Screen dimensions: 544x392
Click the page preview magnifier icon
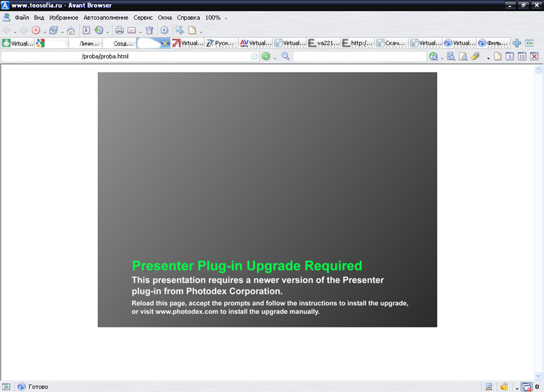(463, 56)
